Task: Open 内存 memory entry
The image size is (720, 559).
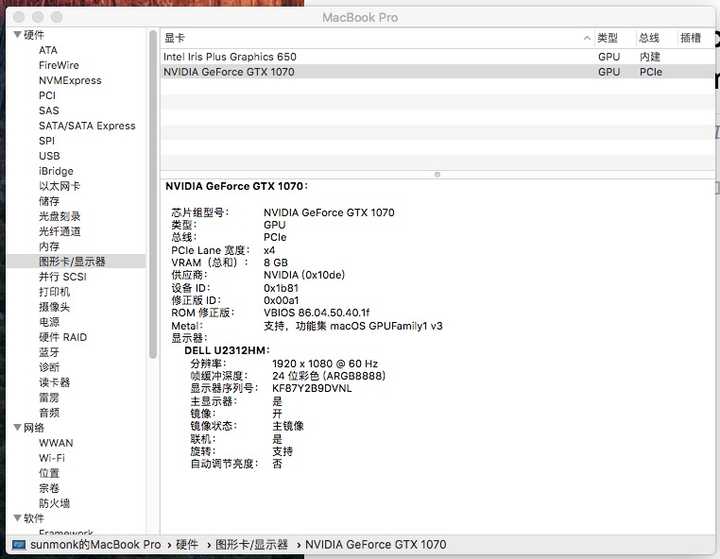Action: pos(49,247)
